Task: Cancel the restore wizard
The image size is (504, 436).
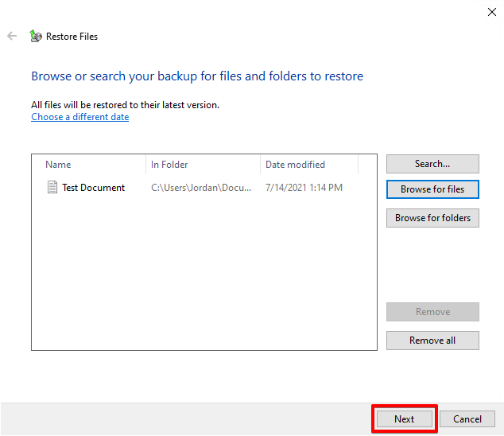Action: click(467, 419)
